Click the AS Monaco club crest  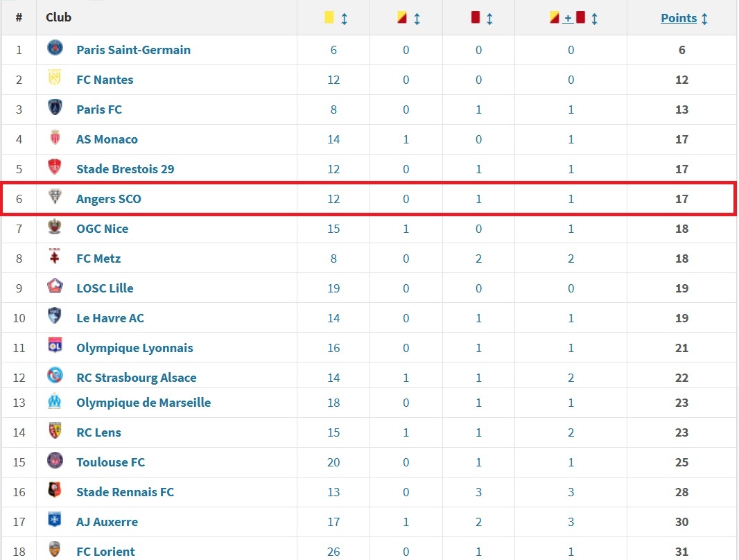click(55, 138)
